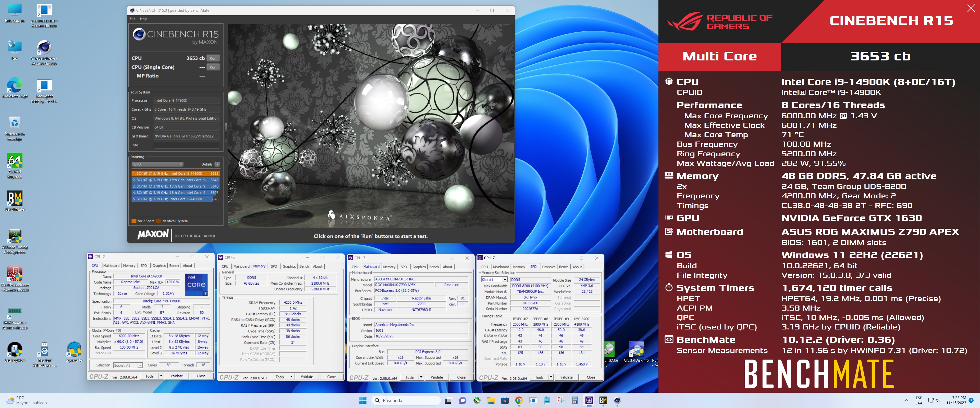Close the BenchMate result overlay with X

[x=971, y=8]
